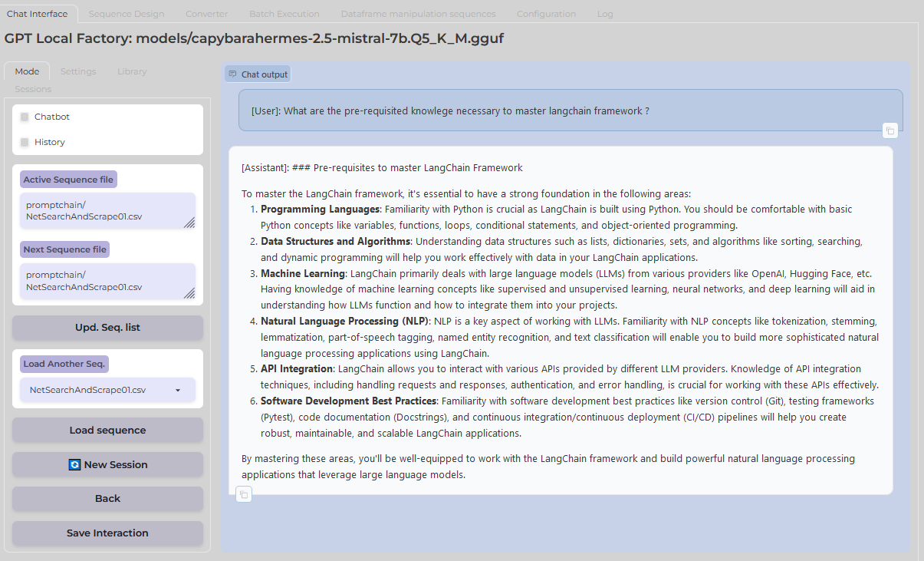Open the Load Another Seq. dropdown
The height and width of the screenshot is (561, 924).
point(107,390)
